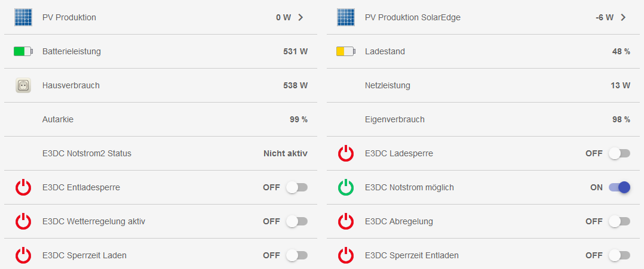Image resolution: width=644 pixels, height=269 pixels.
Task: Click the Eigenverbrauch 98 % value
Action: [x=621, y=119]
